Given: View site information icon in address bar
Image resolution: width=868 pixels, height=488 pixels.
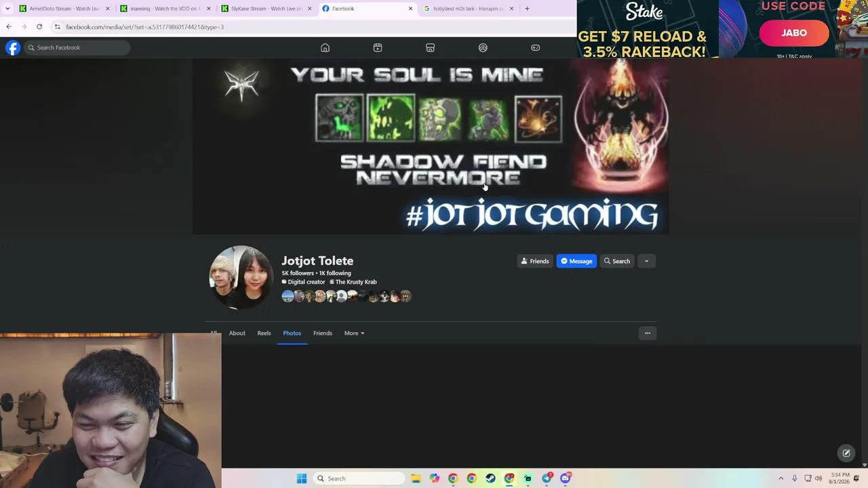Looking at the screenshot, I should (58, 26).
